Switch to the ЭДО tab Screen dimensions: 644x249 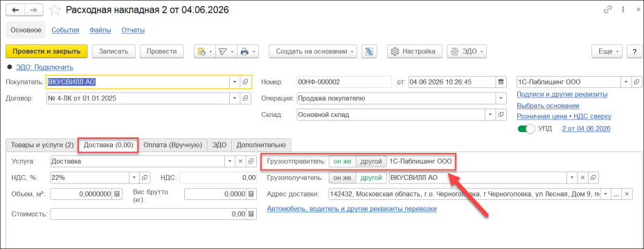coord(220,145)
